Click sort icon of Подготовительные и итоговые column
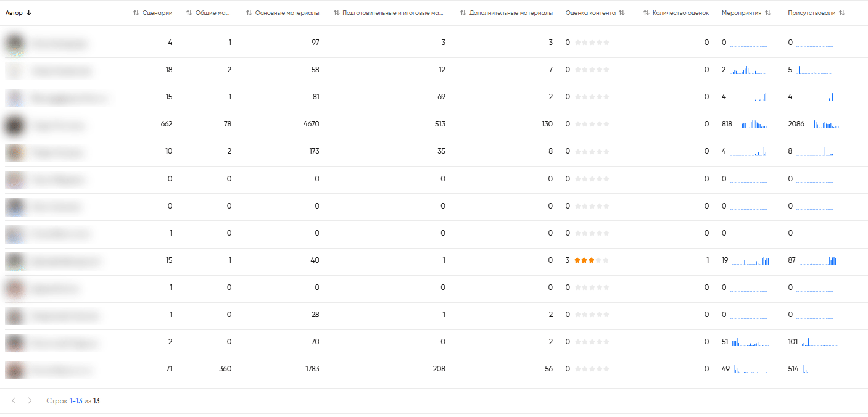The width and height of the screenshot is (868, 417). pyautogui.click(x=336, y=13)
